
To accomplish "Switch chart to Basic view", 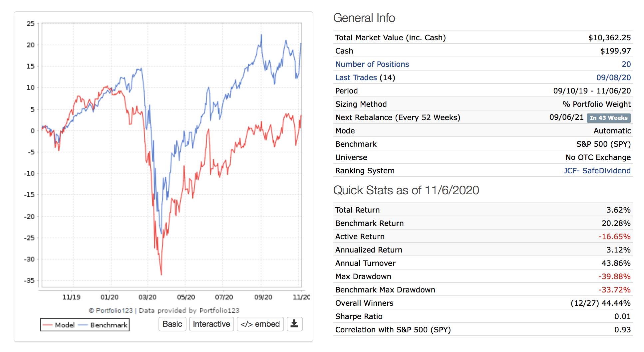I will (x=172, y=324).
